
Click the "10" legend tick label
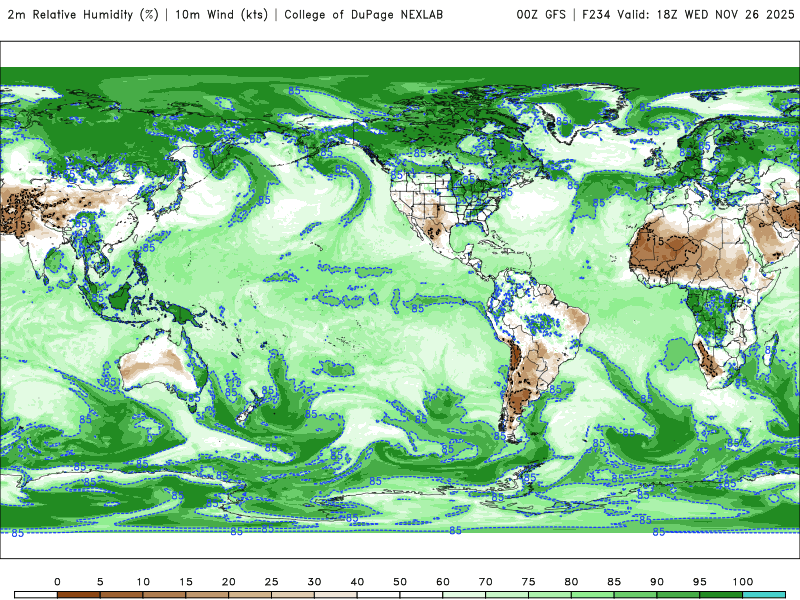[143, 582]
